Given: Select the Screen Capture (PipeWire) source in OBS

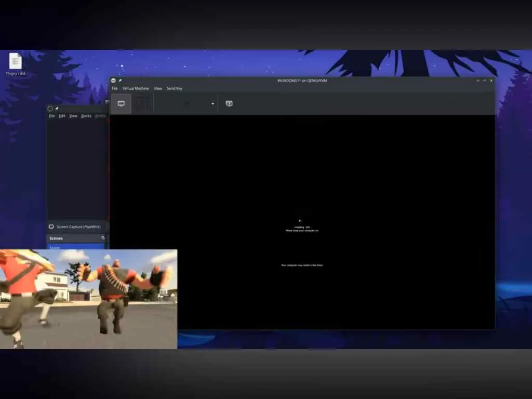Looking at the screenshot, I should pyautogui.click(x=77, y=227).
